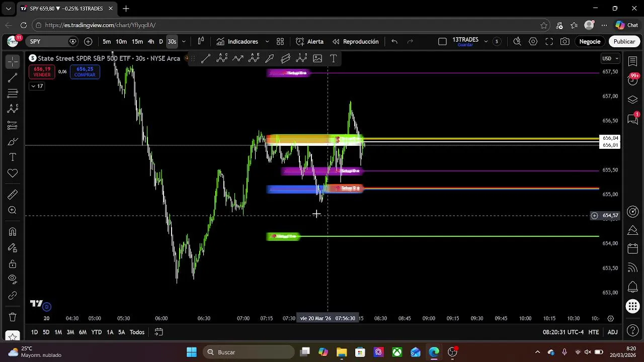
Task: Click the Publicar button
Action: (624, 42)
